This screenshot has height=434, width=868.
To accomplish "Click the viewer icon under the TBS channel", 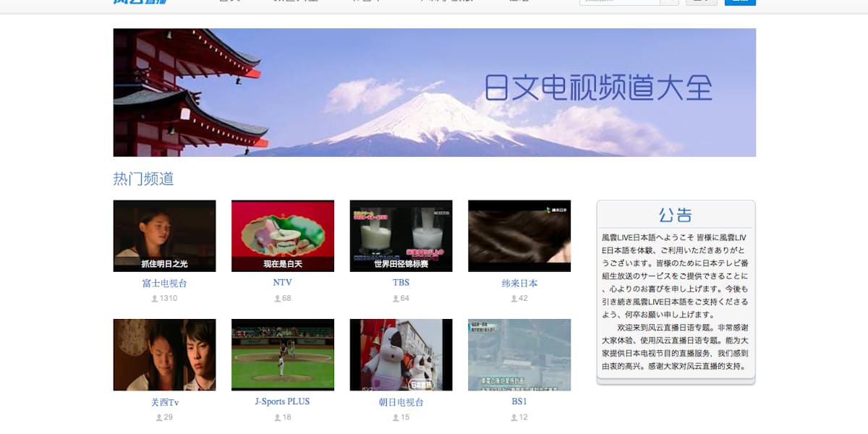I will click(x=396, y=299).
